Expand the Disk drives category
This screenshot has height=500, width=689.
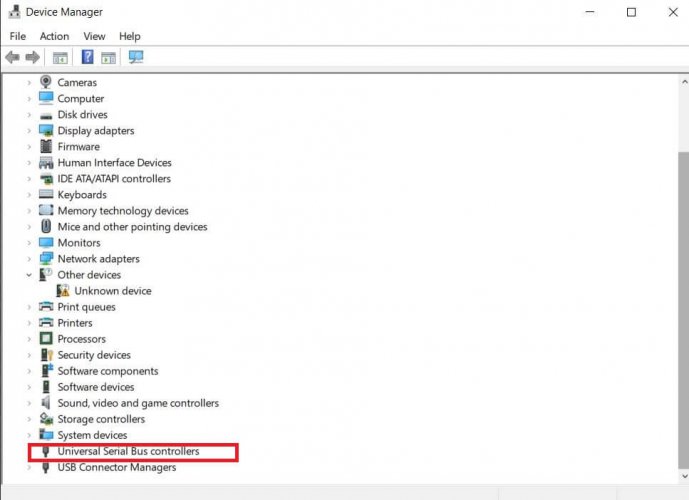(29, 115)
